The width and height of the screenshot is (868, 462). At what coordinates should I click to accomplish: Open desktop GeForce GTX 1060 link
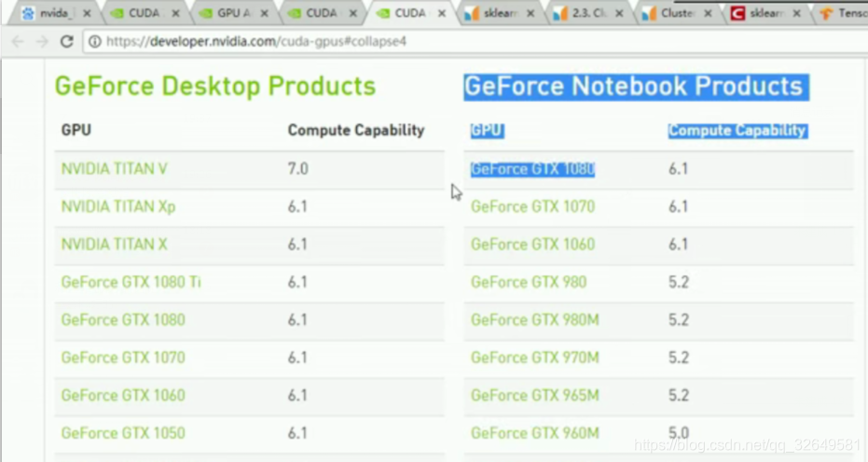(x=123, y=395)
